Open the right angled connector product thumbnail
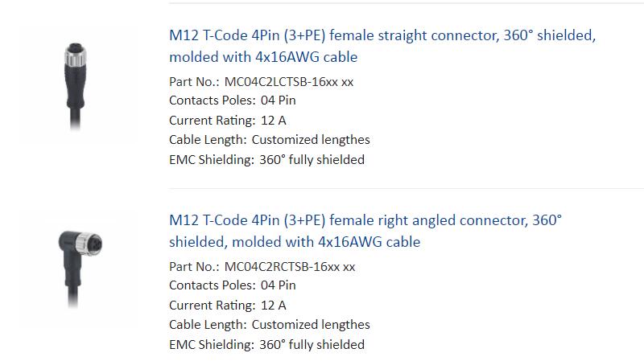 75,271
